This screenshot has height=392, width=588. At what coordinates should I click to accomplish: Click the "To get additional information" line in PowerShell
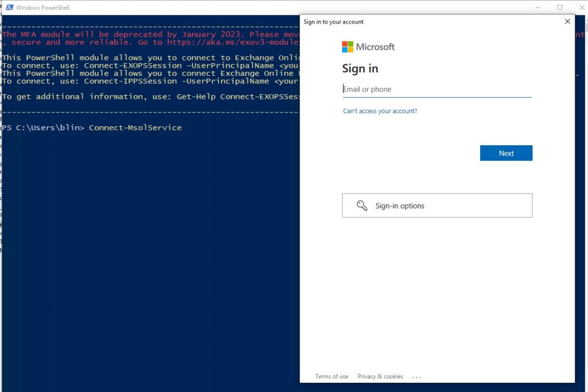150,96
